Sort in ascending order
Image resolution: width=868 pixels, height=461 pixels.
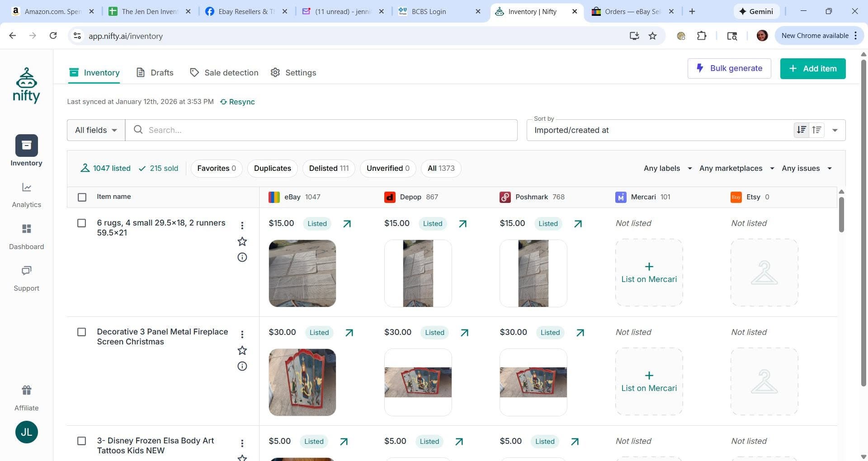point(816,130)
